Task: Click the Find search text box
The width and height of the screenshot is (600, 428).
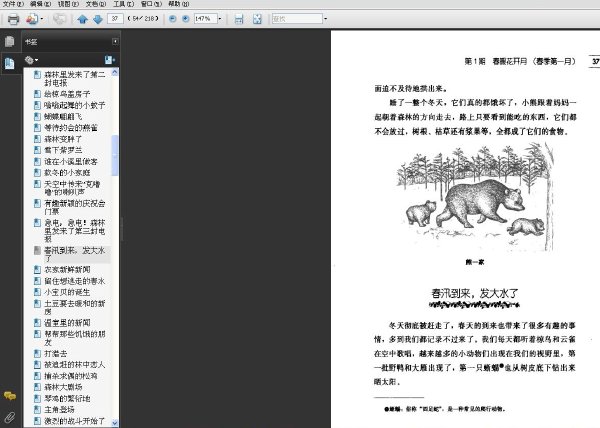Action: point(297,18)
